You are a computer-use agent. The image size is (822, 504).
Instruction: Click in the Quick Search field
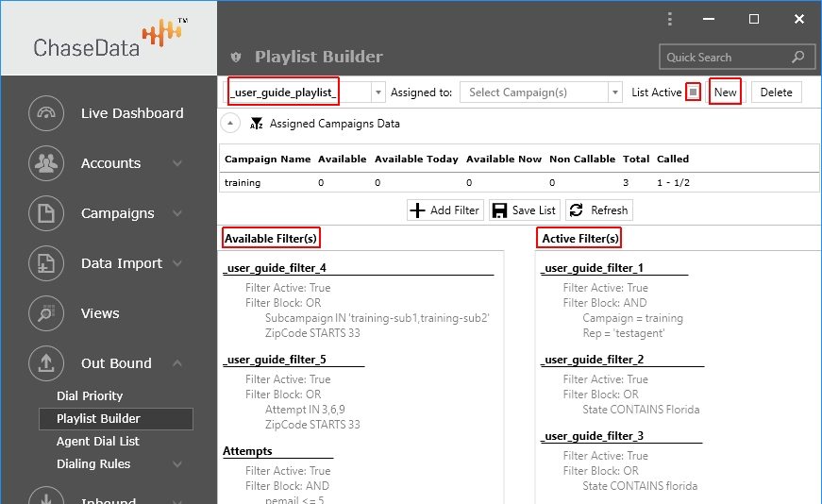point(727,58)
